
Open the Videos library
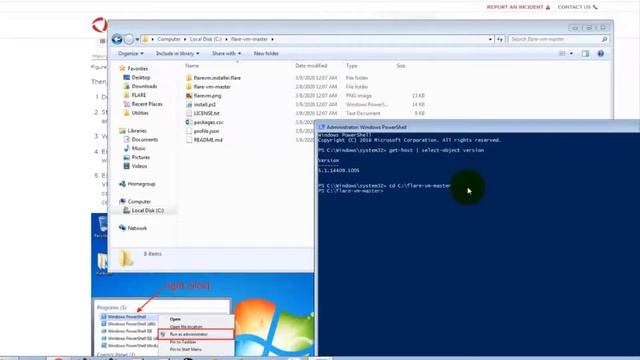pyautogui.click(x=139, y=166)
